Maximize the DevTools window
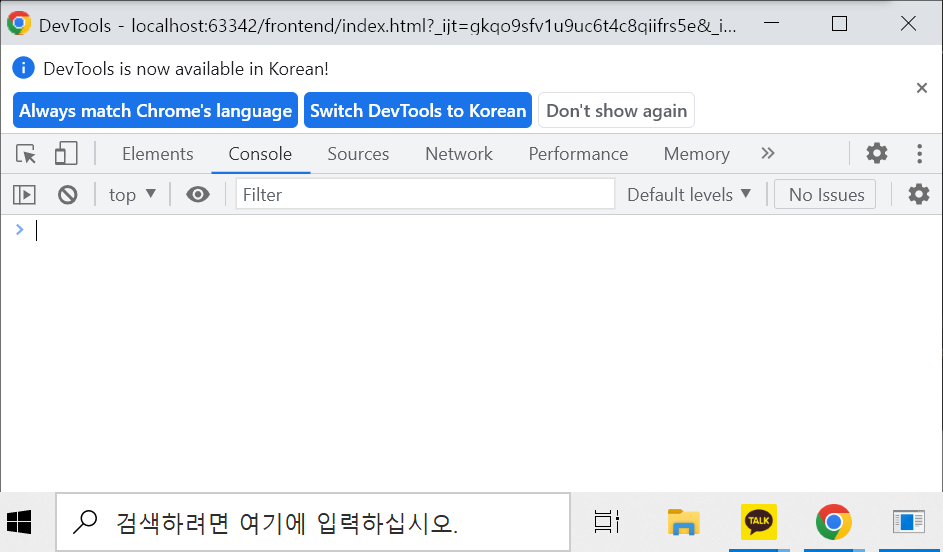This screenshot has height=552, width=943. [840, 23]
